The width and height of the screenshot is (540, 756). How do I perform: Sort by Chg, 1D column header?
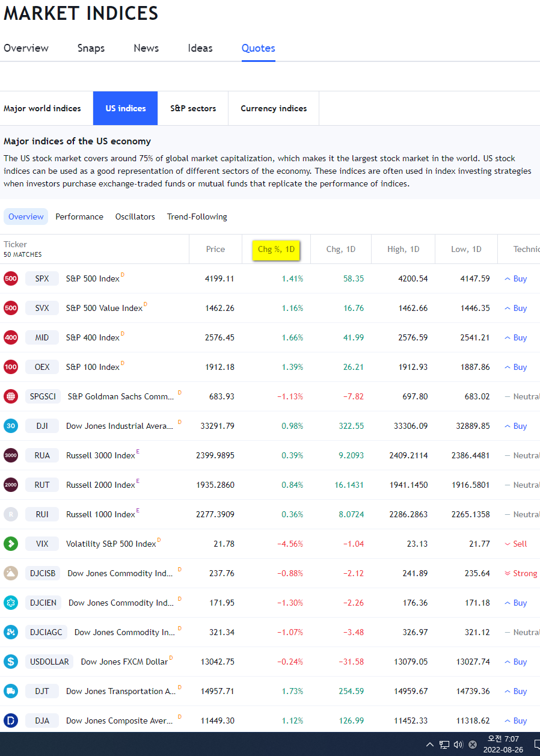click(341, 249)
